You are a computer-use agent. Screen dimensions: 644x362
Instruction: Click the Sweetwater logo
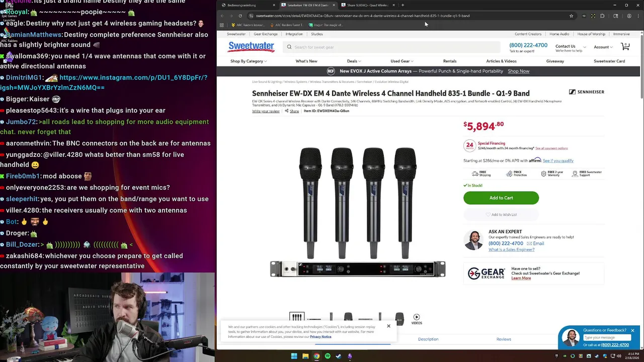pyautogui.click(x=251, y=47)
